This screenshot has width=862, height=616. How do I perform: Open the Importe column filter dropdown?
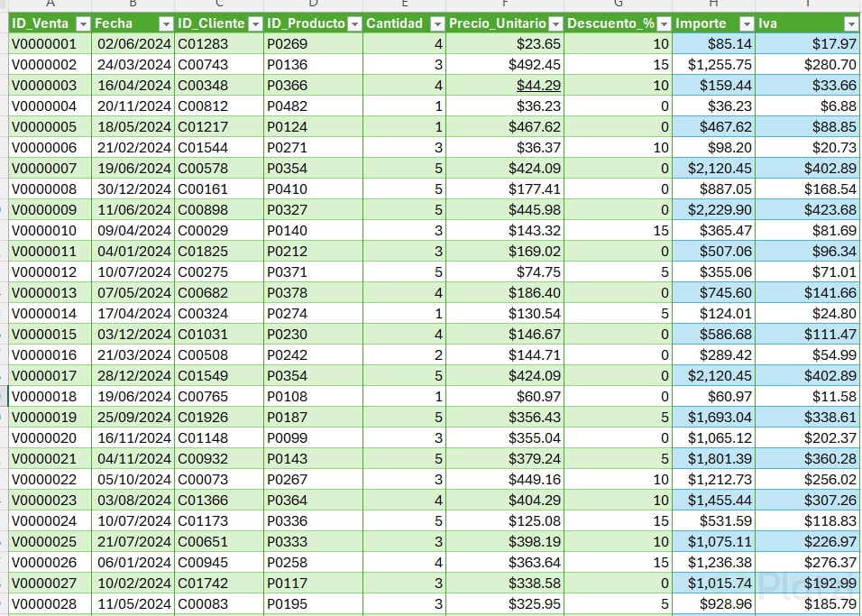pos(747,23)
